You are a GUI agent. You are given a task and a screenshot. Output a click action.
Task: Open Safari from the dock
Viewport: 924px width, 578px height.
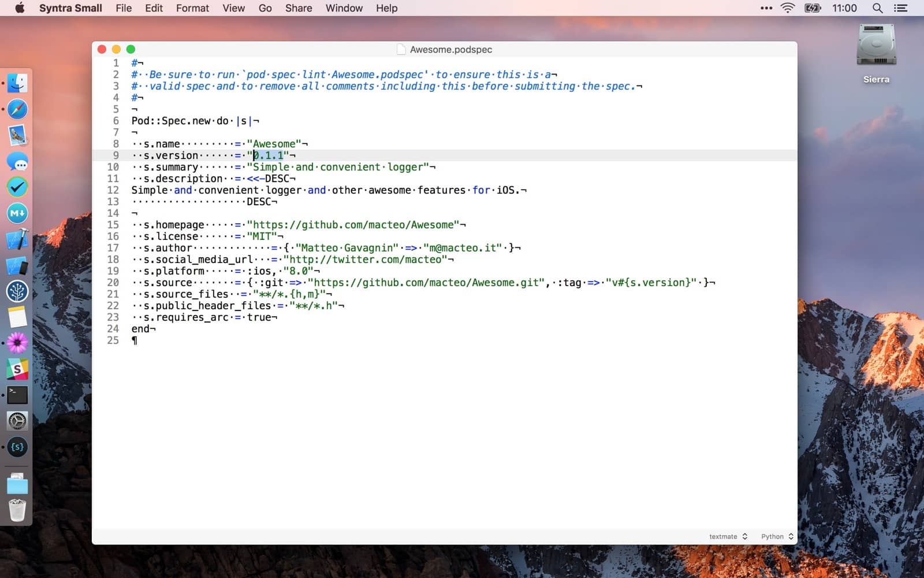(17, 109)
